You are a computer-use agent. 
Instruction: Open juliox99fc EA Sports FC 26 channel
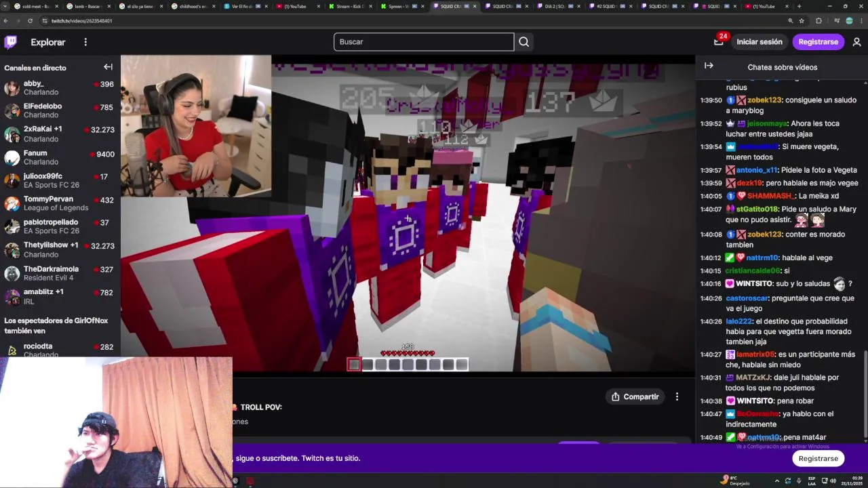[60, 180]
